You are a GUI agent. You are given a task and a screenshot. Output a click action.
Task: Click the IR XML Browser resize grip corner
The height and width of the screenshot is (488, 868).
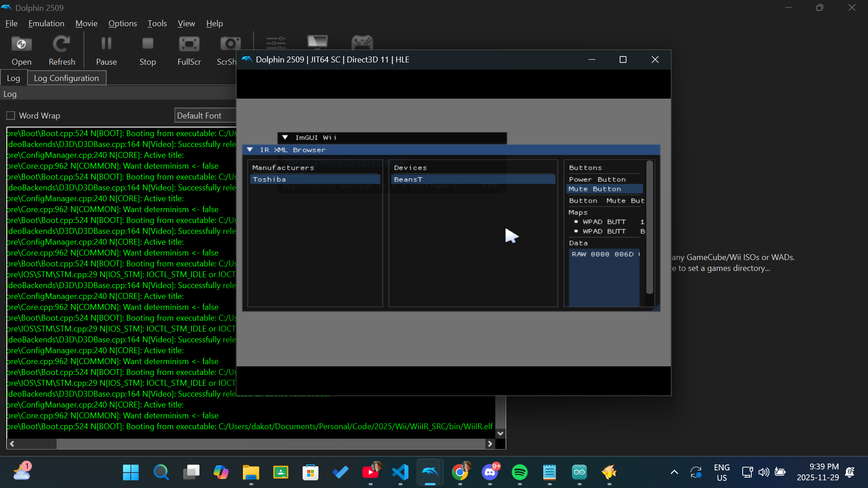657,308
